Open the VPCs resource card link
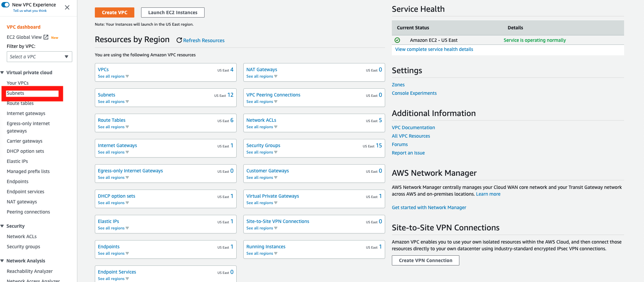 pyautogui.click(x=103, y=69)
